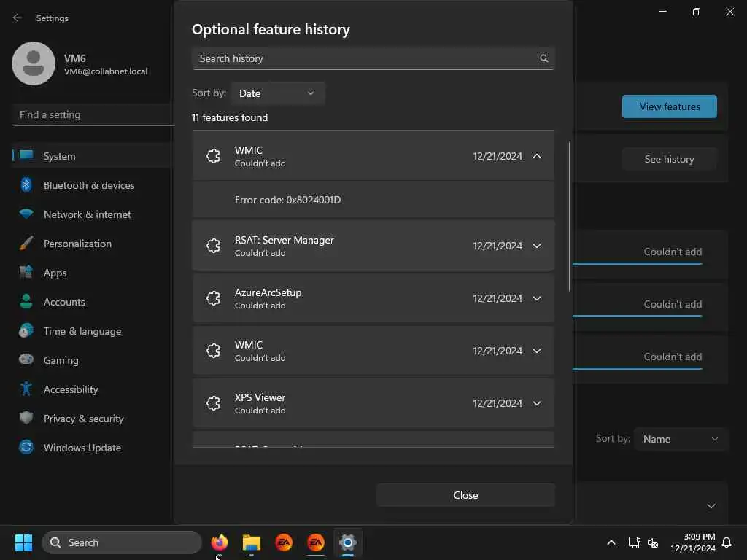The width and height of the screenshot is (747, 560).
Task: Open the Sort by Date dropdown
Action: coord(278,93)
